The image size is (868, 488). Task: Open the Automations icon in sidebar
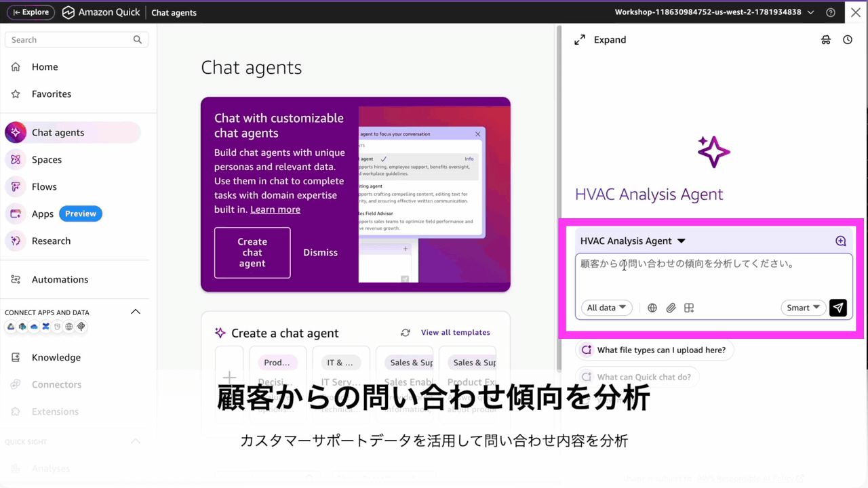click(16, 279)
